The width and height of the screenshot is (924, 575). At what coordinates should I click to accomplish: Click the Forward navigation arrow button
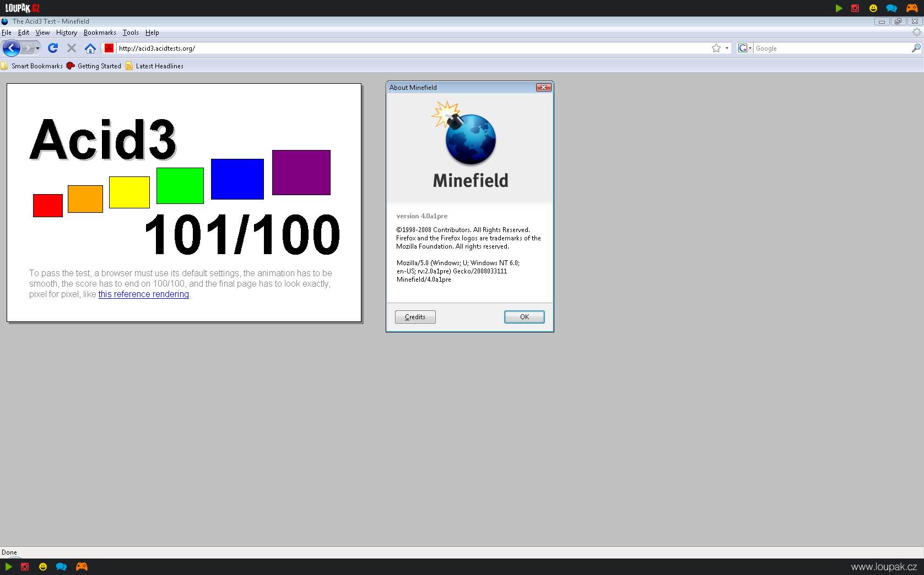coord(28,49)
